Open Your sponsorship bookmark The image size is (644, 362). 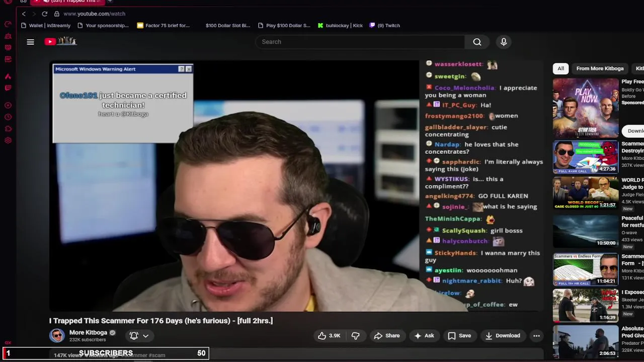coord(103,26)
